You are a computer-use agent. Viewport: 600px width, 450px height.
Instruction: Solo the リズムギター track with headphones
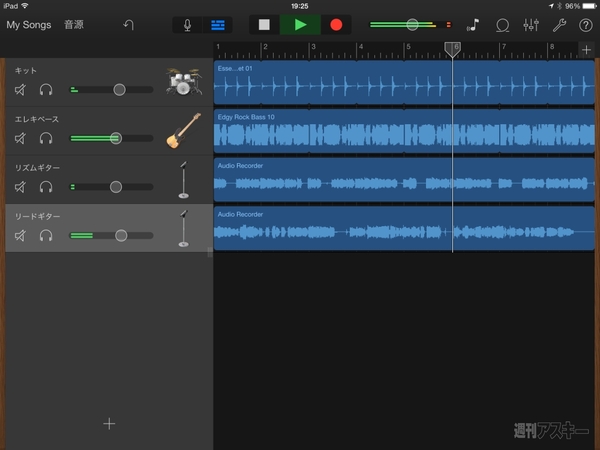click(x=45, y=187)
